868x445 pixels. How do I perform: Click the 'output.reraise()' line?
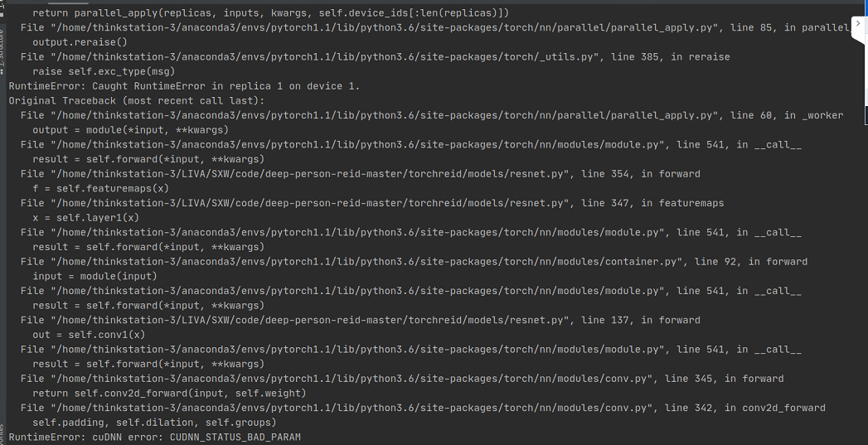coord(80,42)
